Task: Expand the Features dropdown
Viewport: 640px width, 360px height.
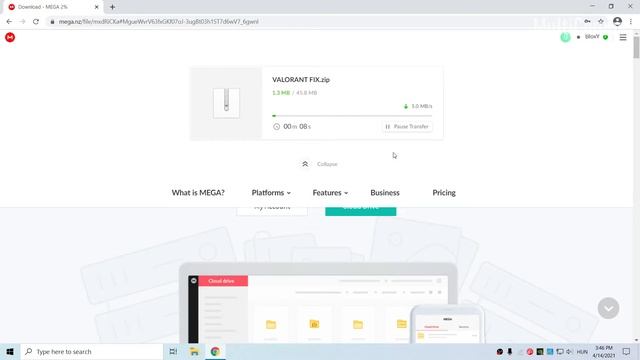Action: [330, 193]
